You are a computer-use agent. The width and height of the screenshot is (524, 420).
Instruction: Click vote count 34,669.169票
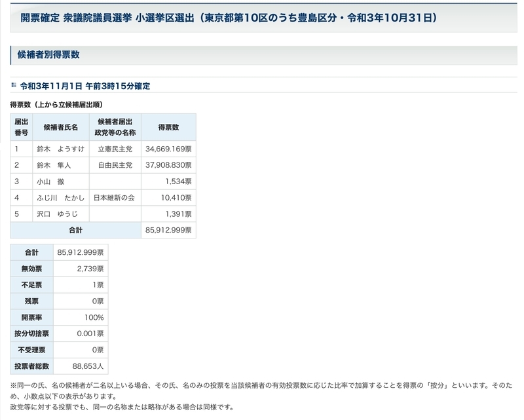[168, 149]
